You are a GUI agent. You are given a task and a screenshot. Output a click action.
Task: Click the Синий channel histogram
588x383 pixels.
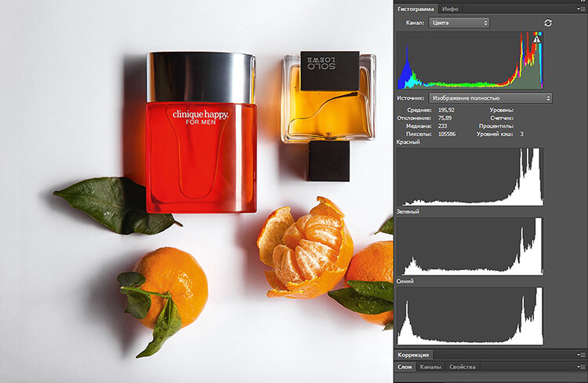click(x=470, y=316)
